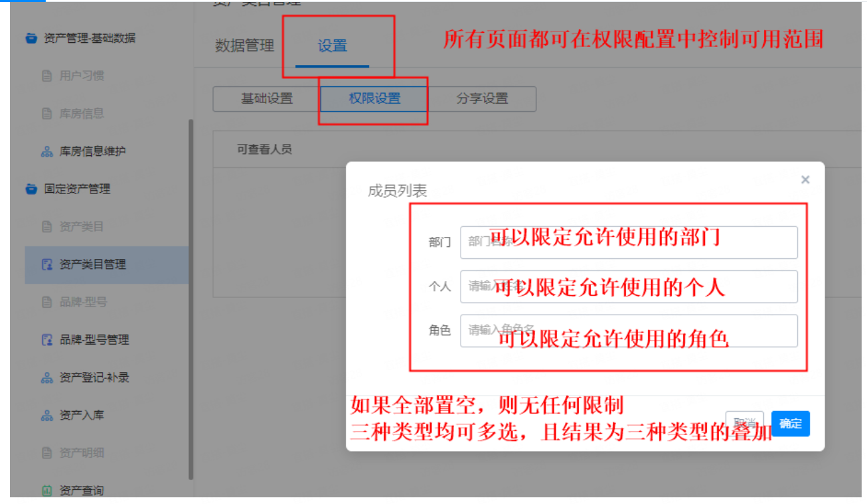The width and height of the screenshot is (867, 504).
Task: Close the 成员列表 dialog with X
Action: [805, 179]
